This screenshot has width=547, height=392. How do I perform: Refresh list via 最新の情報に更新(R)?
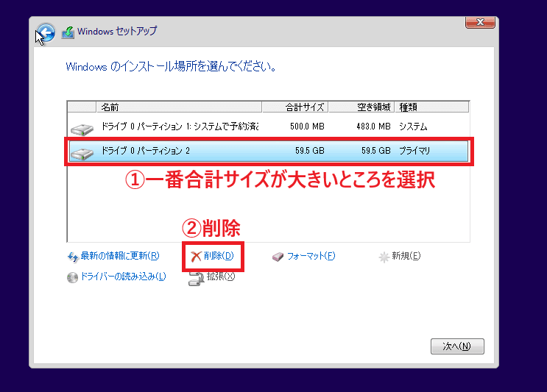[x=120, y=256]
